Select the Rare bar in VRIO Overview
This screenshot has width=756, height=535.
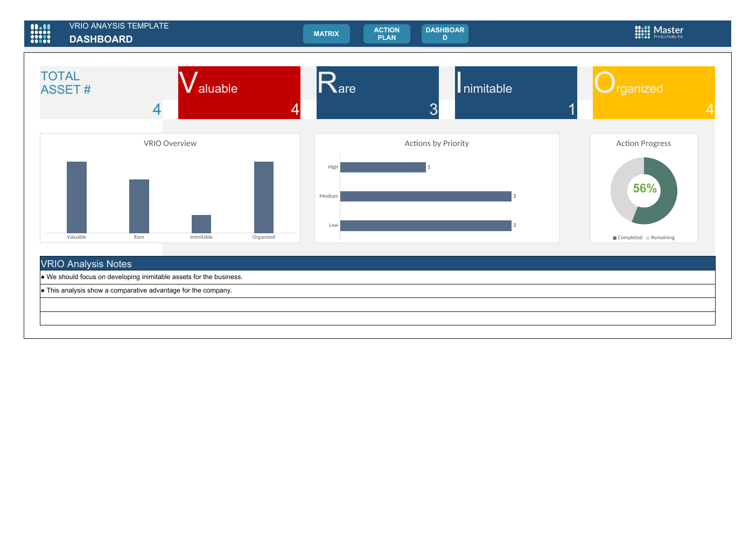click(139, 206)
